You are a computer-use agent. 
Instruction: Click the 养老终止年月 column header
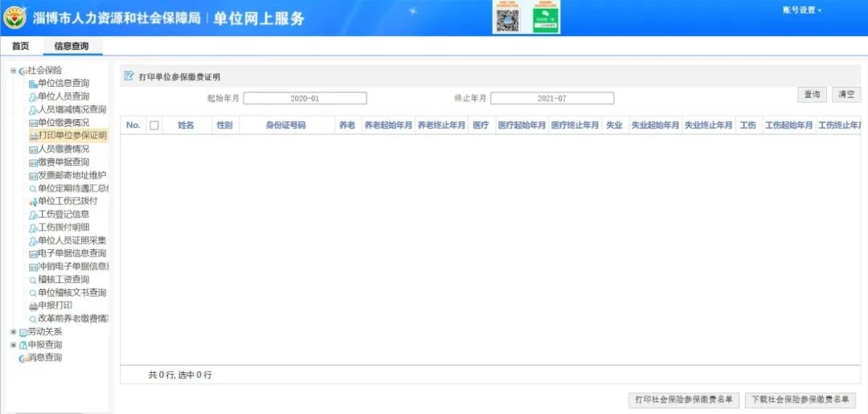[441, 125]
